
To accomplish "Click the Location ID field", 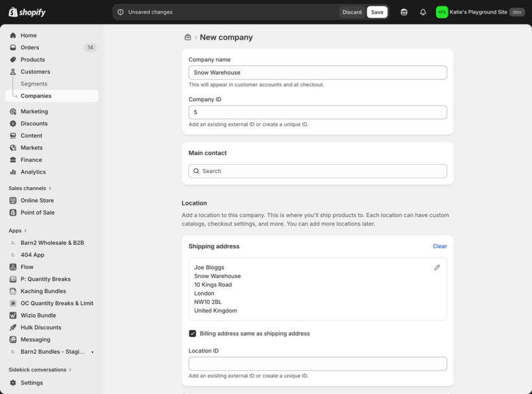I will point(317,364).
